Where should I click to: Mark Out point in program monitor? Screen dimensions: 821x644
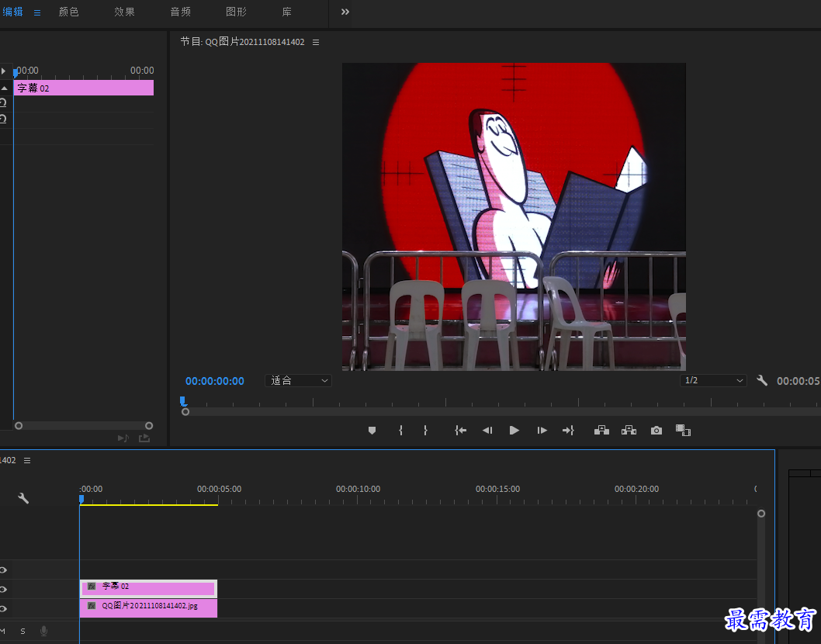425,431
